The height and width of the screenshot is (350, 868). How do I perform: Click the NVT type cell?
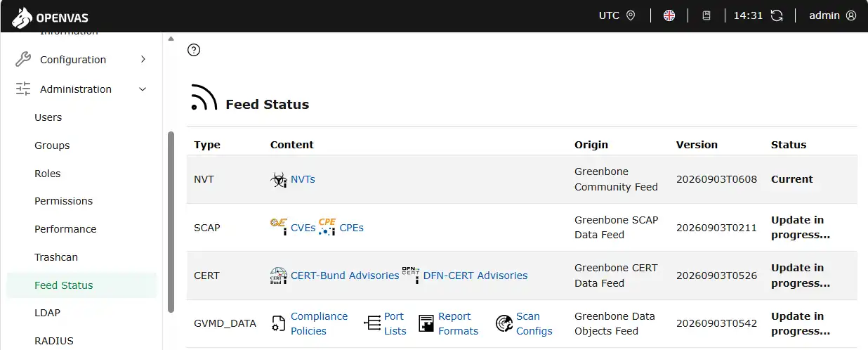(204, 179)
